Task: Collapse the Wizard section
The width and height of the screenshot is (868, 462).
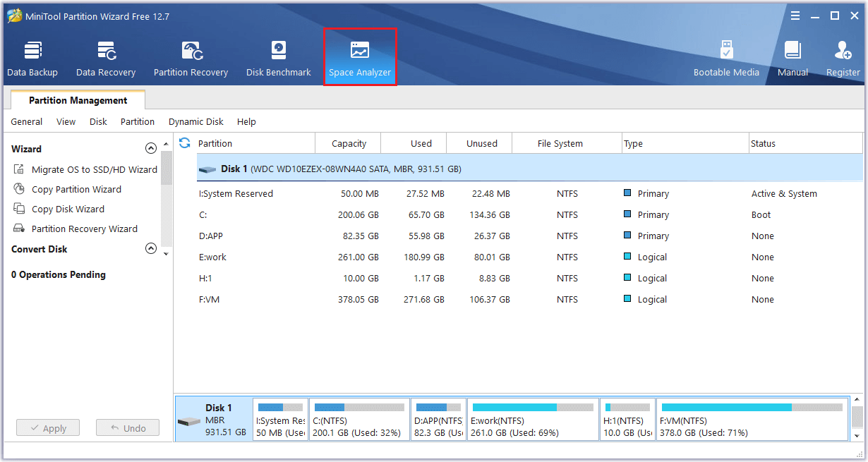Action: point(150,149)
